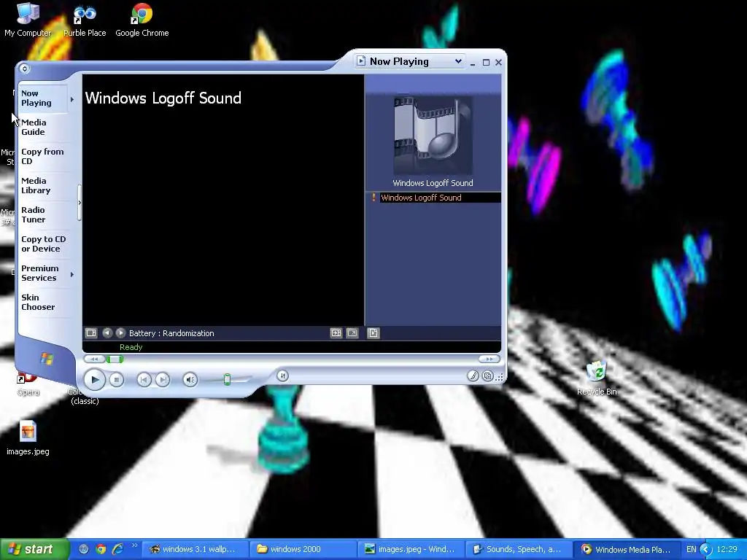Click Windows Media Player taskbar button

tap(627, 549)
